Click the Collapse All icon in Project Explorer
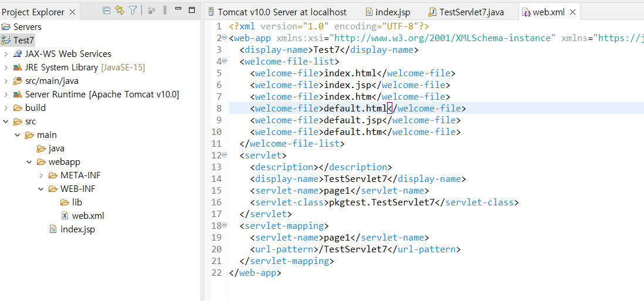Viewport: 644px width, 301px height. point(106,11)
